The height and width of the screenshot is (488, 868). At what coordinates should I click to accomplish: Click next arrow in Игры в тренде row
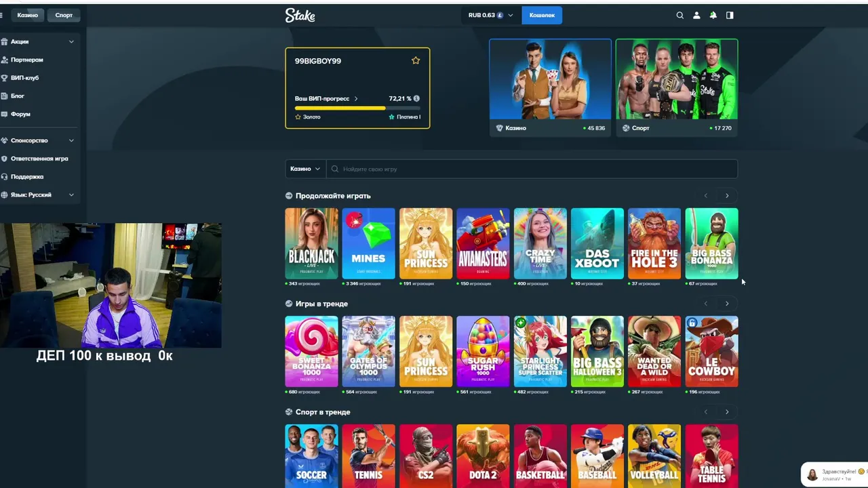point(727,304)
